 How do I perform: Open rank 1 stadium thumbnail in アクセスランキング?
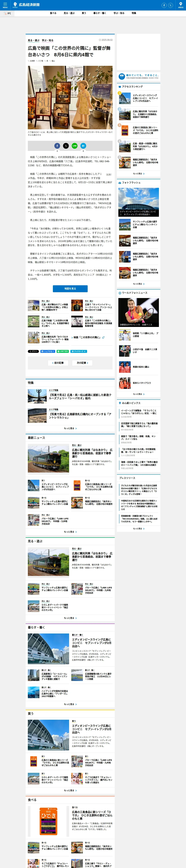(x=125, y=98)
